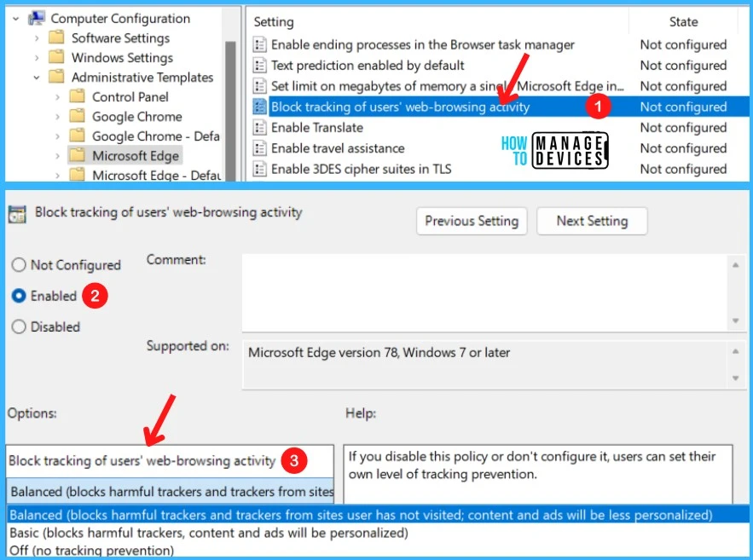Collapse the Administrative Templates node
753x560 pixels.
pyautogui.click(x=37, y=78)
